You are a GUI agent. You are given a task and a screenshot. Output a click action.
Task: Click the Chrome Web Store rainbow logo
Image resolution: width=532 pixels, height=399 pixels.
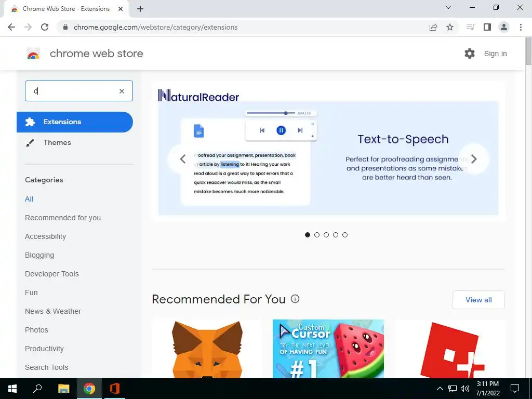click(x=33, y=54)
